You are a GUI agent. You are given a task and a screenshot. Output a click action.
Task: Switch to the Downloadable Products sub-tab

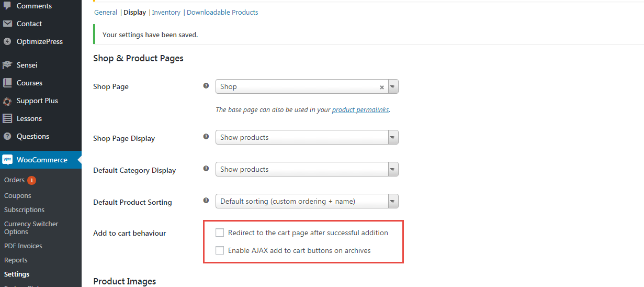222,12
